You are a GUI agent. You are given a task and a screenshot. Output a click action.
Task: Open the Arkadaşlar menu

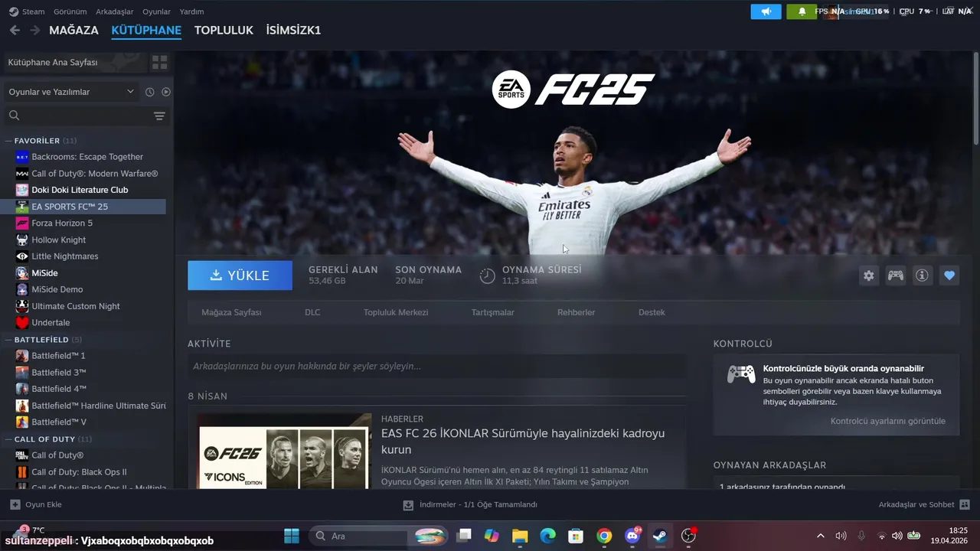115,11
